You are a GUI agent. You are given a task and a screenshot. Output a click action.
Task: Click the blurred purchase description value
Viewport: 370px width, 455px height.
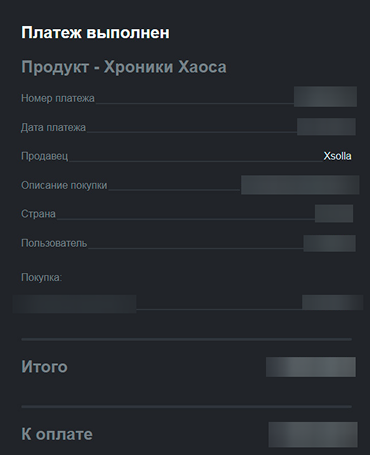click(300, 185)
